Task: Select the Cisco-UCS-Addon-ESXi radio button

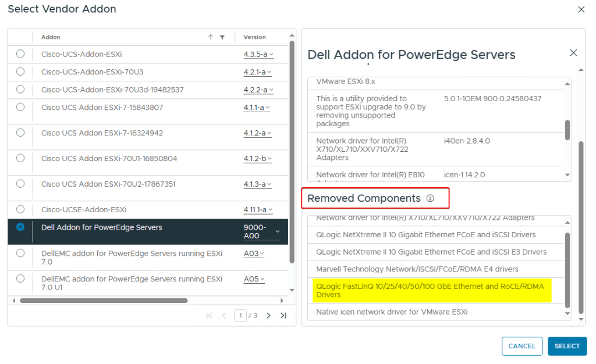Action: pyautogui.click(x=20, y=54)
